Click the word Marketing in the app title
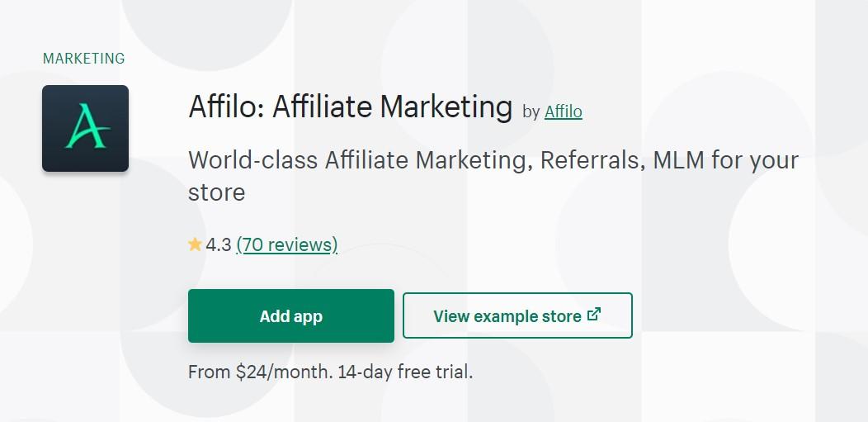 (x=446, y=107)
